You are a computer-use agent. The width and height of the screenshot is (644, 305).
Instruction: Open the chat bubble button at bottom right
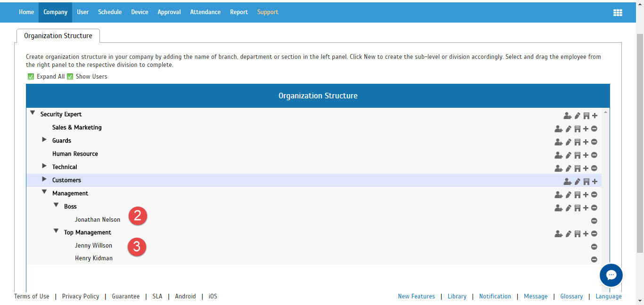pos(611,275)
